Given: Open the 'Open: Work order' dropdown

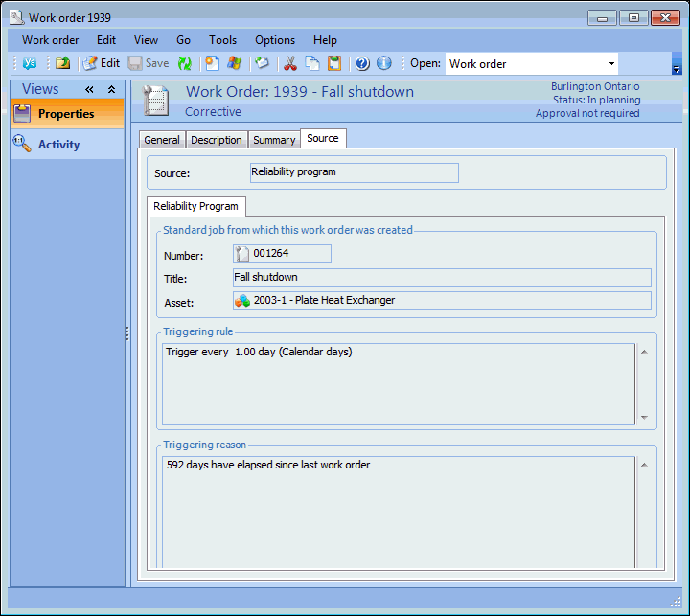Looking at the screenshot, I should point(610,64).
